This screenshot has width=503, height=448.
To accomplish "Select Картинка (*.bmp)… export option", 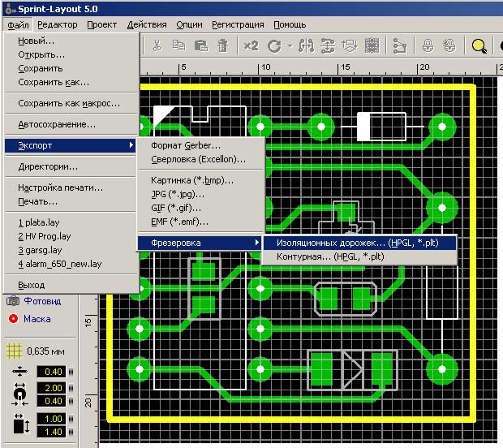I will [201, 180].
